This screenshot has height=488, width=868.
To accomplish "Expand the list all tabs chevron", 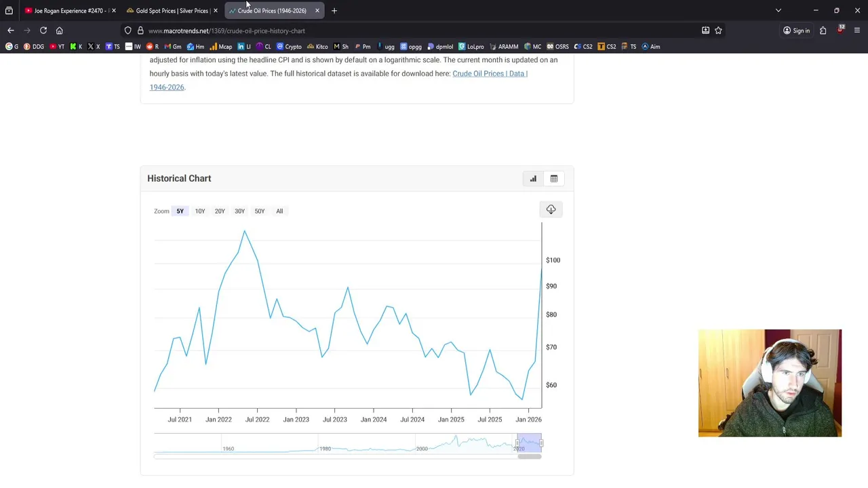I will coord(778,11).
